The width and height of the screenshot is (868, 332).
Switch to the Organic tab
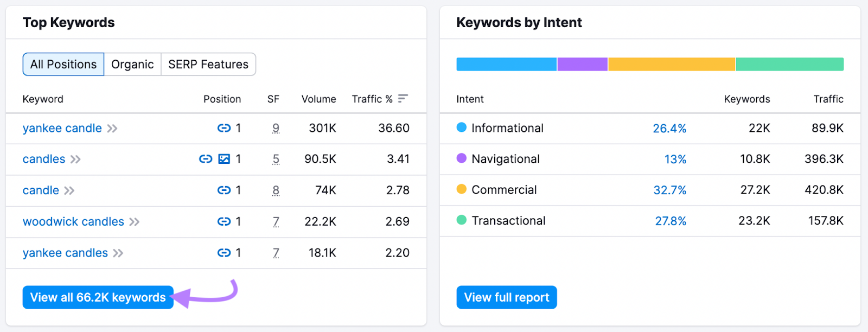point(132,65)
